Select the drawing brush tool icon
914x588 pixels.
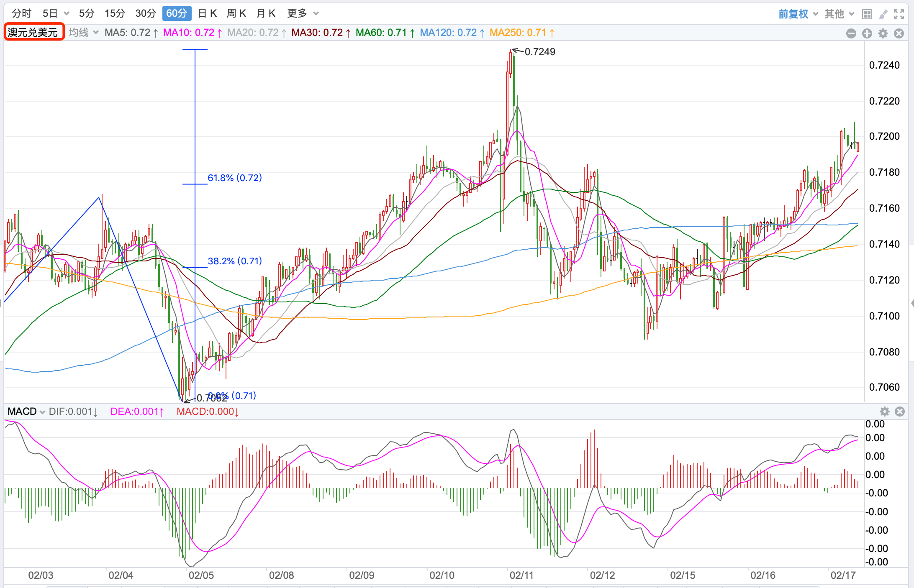[x=883, y=14]
